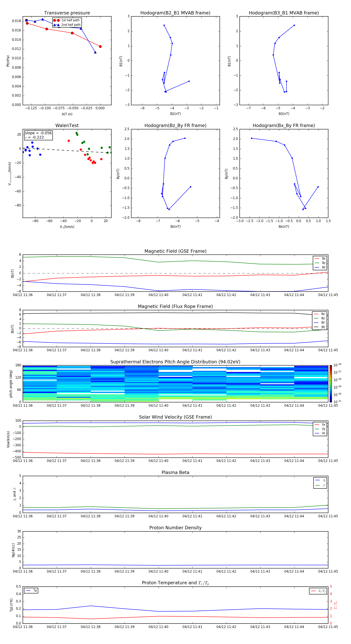The width and height of the screenshot is (351, 644).
Task: Select "Vx" in the solar wind legend
Action: [x=320, y=424]
